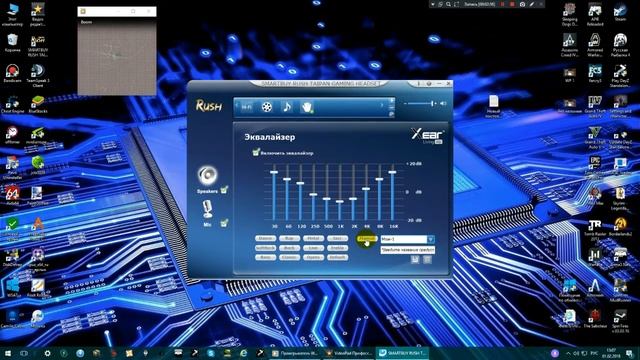Open the Speakers device icon
Image resolution: width=640 pixels, height=360 pixels.
pyautogui.click(x=207, y=176)
